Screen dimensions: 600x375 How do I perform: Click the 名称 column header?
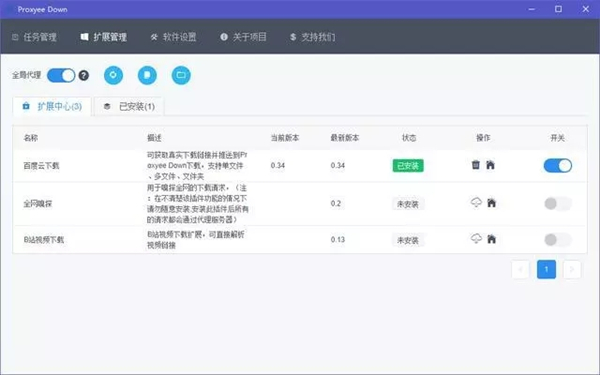click(31, 138)
